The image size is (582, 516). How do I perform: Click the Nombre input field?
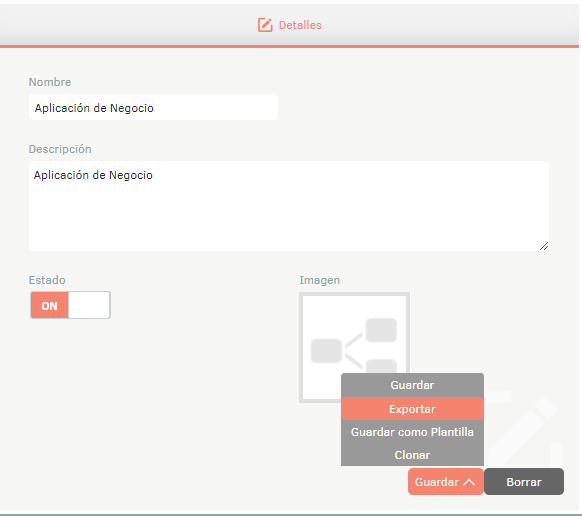pyautogui.click(x=153, y=107)
